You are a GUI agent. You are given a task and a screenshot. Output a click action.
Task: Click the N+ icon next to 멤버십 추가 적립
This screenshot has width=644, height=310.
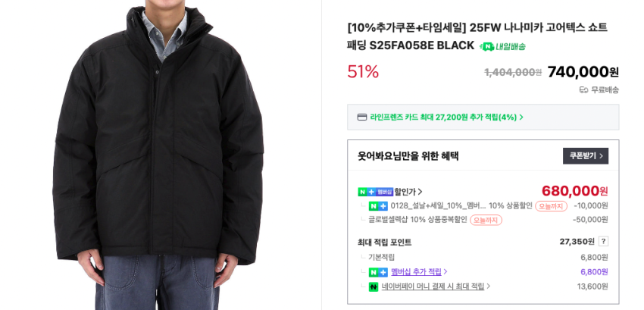coord(378,272)
